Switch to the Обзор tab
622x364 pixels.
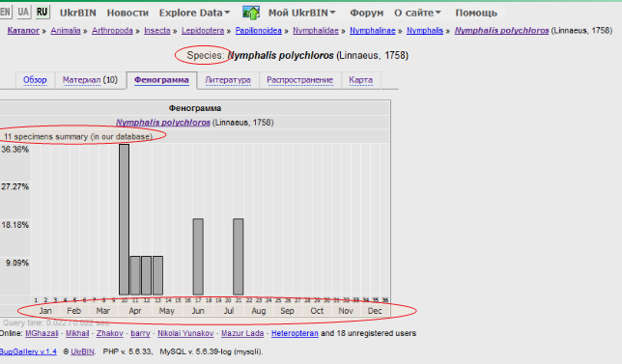point(35,80)
